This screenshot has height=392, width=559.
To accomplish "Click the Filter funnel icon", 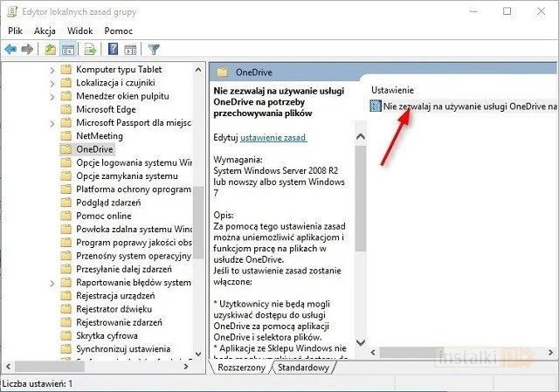I will tap(154, 49).
